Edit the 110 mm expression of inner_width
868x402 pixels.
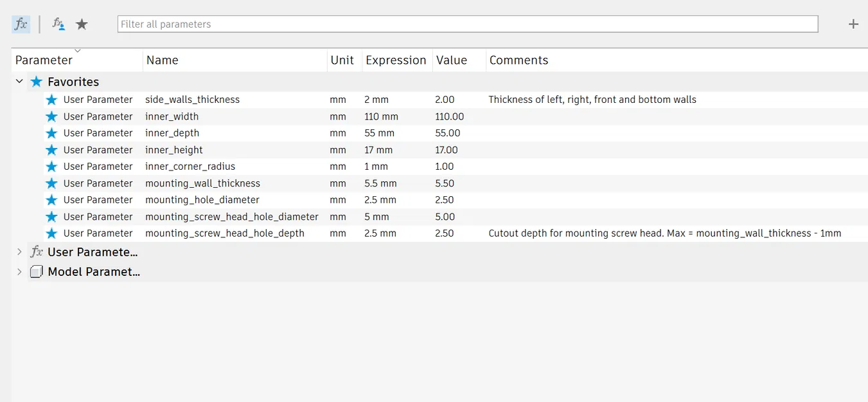(382, 116)
